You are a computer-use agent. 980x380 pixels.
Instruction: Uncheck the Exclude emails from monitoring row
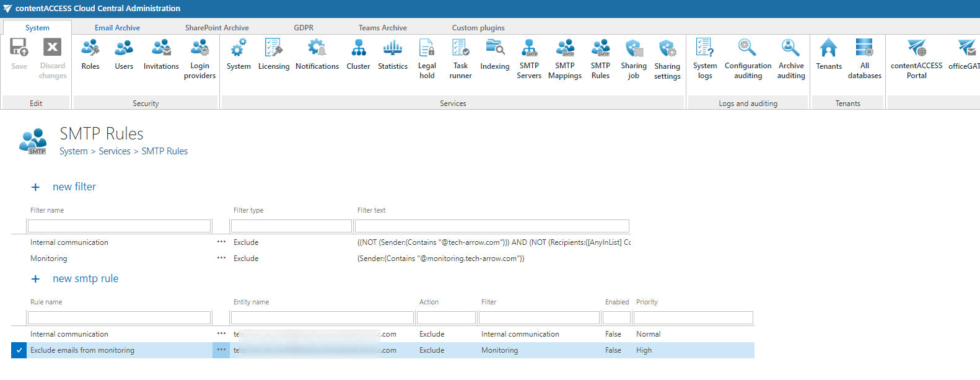click(x=19, y=350)
